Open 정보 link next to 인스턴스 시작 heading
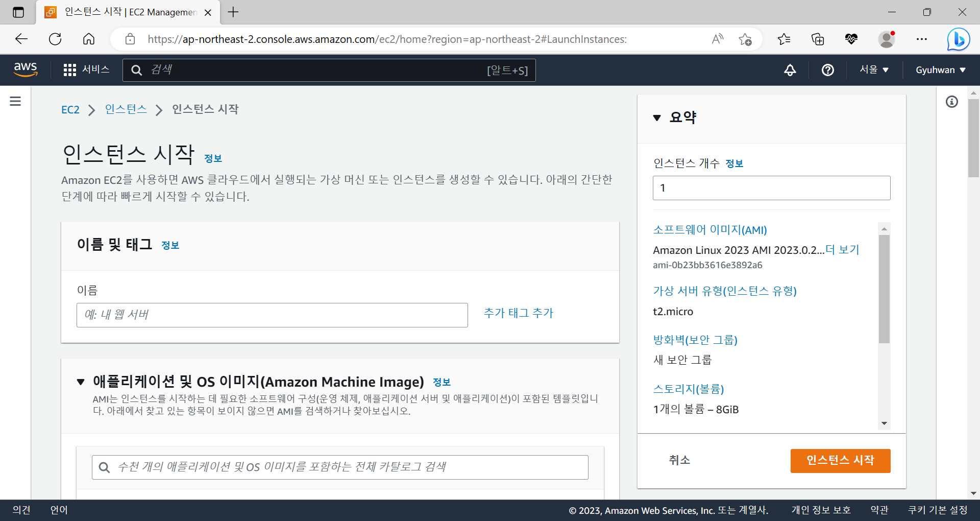Screen dimensions: 980x521 [213, 158]
